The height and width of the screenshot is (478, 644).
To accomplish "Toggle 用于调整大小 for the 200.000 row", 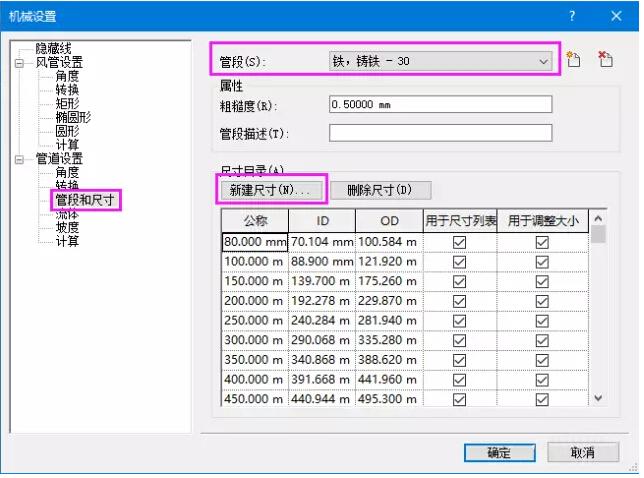I will point(541,300).
